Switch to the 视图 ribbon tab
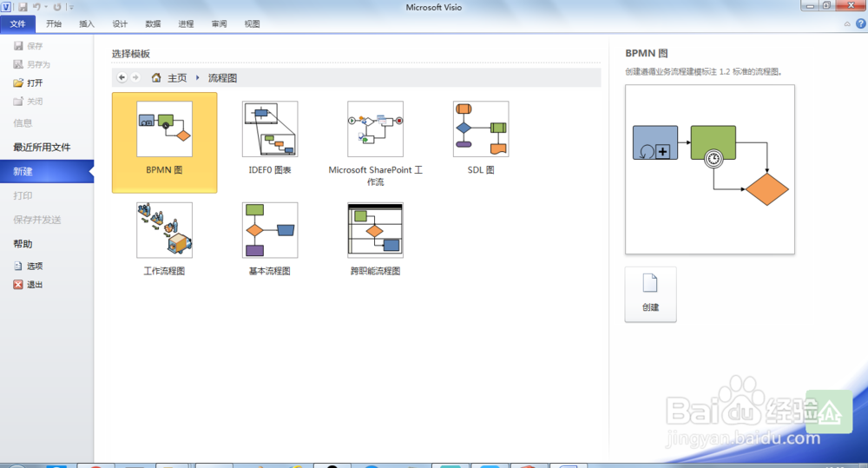Viewport: 868px width, 468px height. pyautogui.click(x=252, y=23)
